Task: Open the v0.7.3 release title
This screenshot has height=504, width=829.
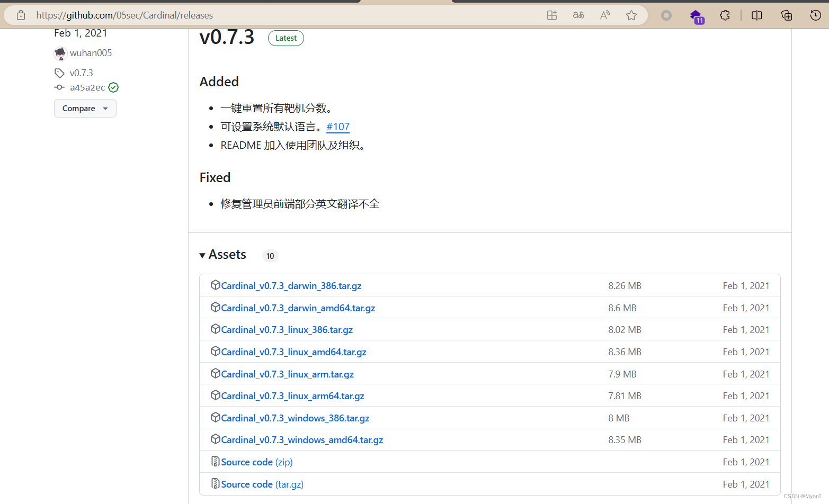Action: pyautogui.click(x=227, y=37)
